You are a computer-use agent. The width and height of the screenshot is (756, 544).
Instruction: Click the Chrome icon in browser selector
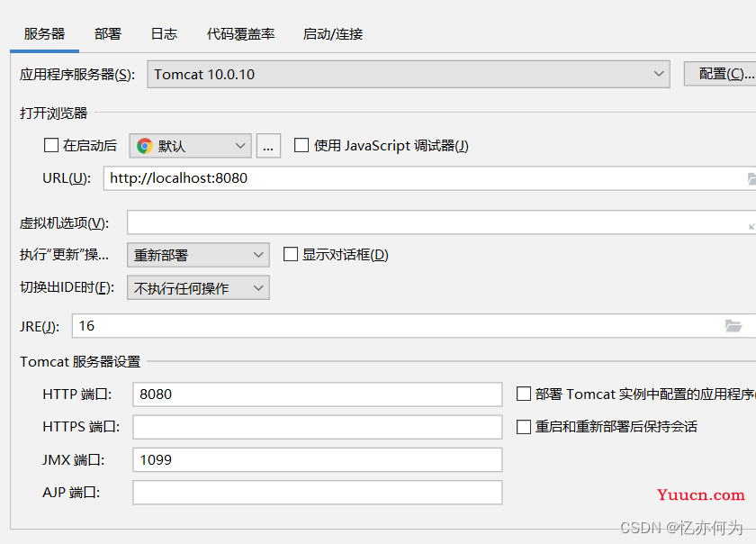click(145, 146)
